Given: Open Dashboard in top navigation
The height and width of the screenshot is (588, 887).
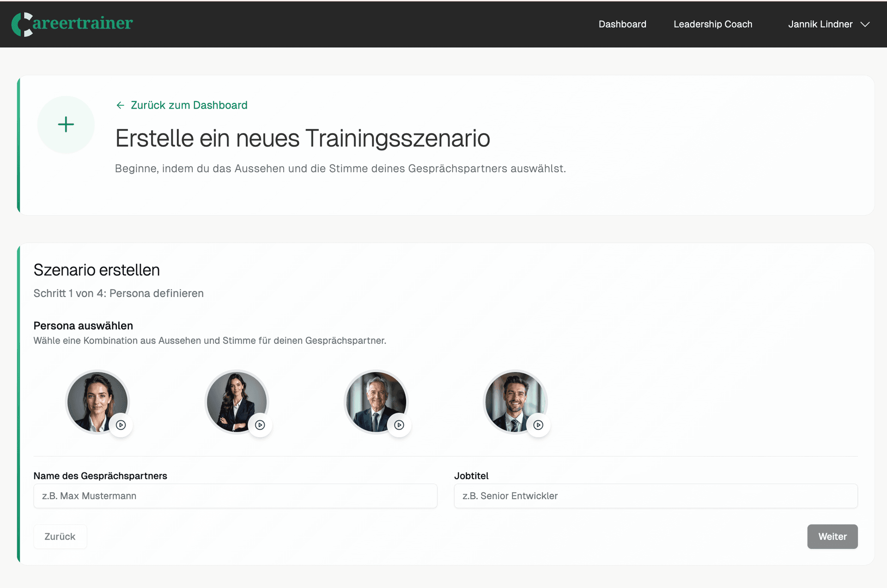Looking at the screenshot, I should pos(622,24).
